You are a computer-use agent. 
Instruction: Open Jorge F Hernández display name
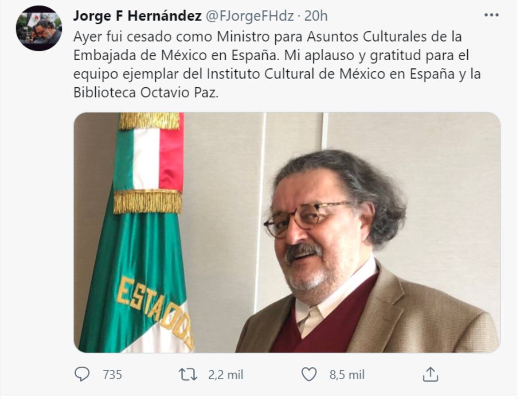click(137, 16)
